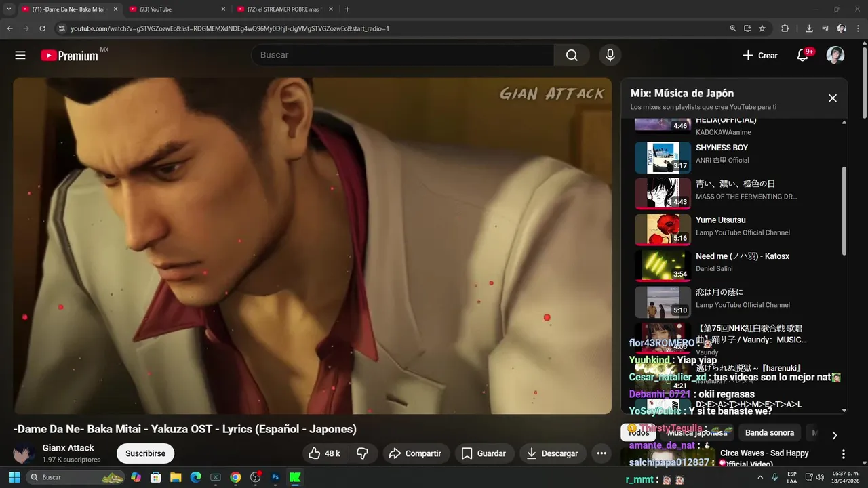
Task: Open Chrome three-dot menu
Action: [858, 28]
